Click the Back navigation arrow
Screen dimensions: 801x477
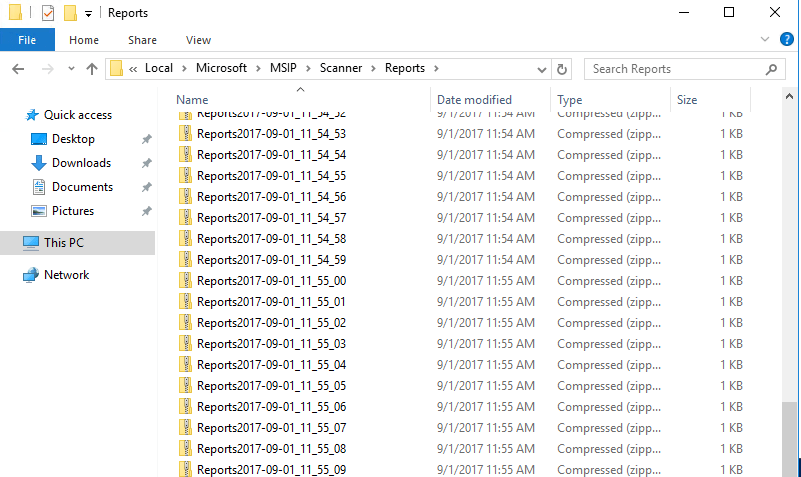click(x=18, y=69)
